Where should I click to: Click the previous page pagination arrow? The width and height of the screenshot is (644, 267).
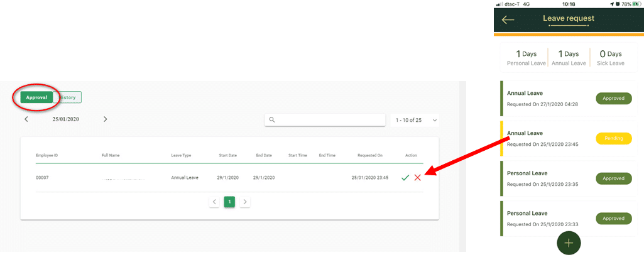214,202
